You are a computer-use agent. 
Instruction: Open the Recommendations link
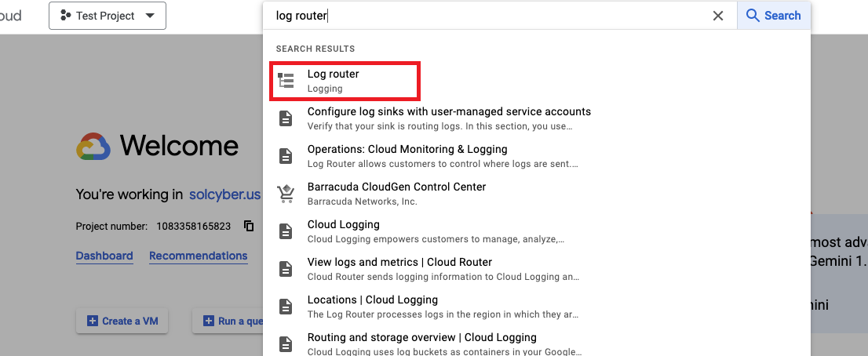(198, 256)
